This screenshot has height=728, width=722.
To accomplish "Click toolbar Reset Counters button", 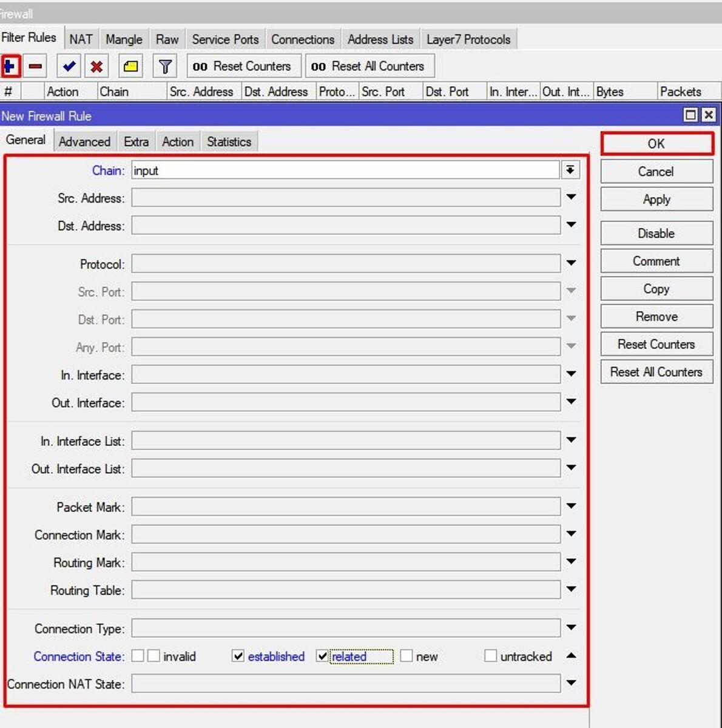I will pos(244,66).
